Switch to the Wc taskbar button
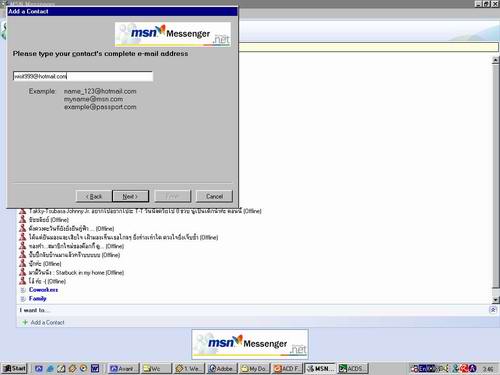The width and height of the screenshot is (500, 375). point(156,369)
